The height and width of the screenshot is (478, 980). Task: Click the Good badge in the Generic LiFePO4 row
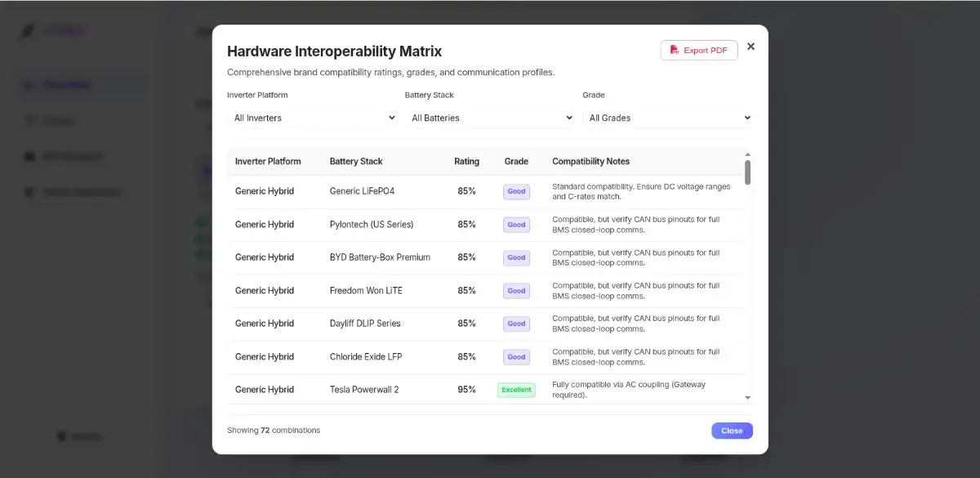pos(516,191)
